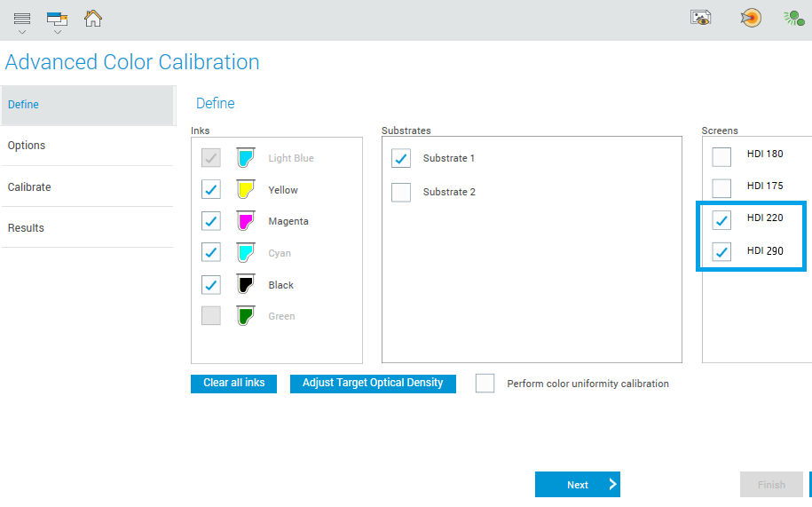Open Adjust Target Optical Density
812x507 pixels.
(x=373, y=384)
